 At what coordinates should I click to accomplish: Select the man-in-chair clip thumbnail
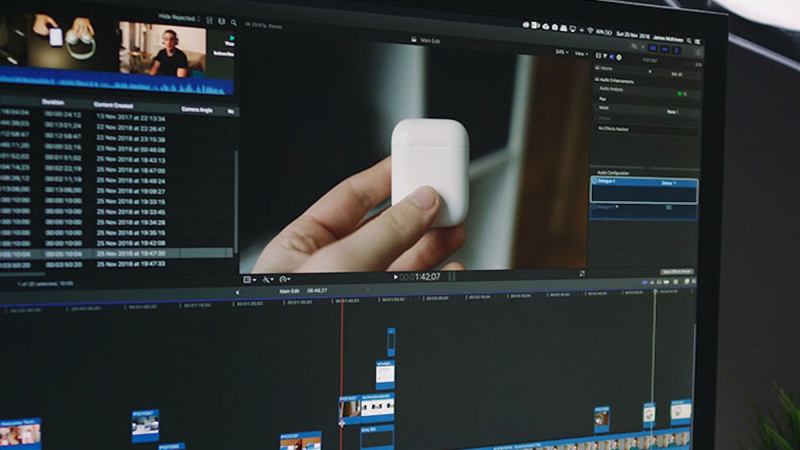click(x=162, y=47)
